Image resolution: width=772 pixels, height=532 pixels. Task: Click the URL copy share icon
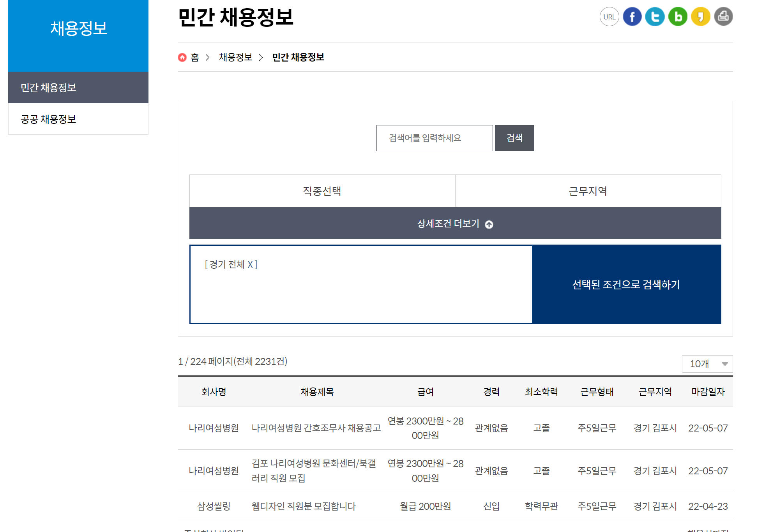pos(609,17)
